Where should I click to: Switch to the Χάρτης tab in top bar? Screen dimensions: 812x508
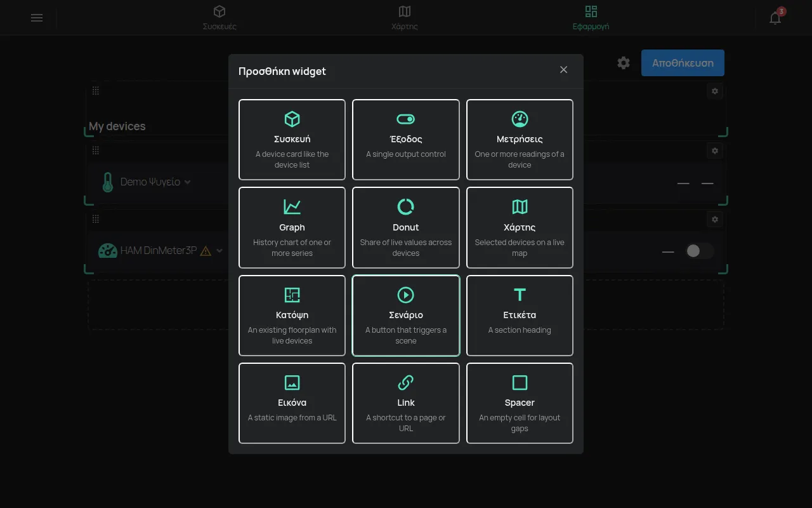pyautogui.click(x=405, y=18)
